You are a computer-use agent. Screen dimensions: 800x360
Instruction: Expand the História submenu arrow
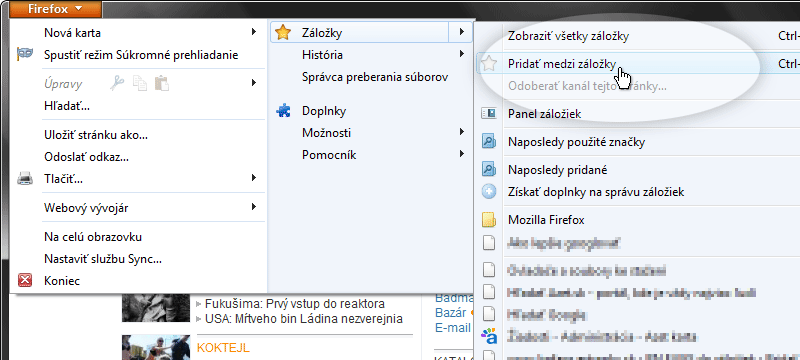point(461,54)
